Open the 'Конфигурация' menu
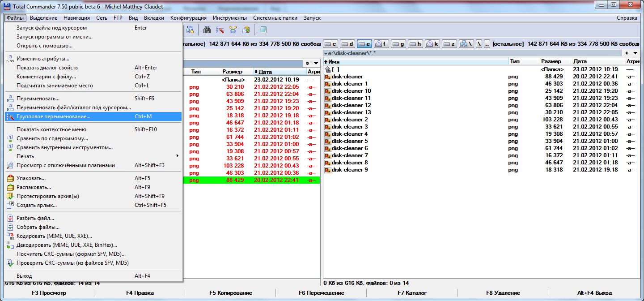Screen dimensions: 644x301 188,18
